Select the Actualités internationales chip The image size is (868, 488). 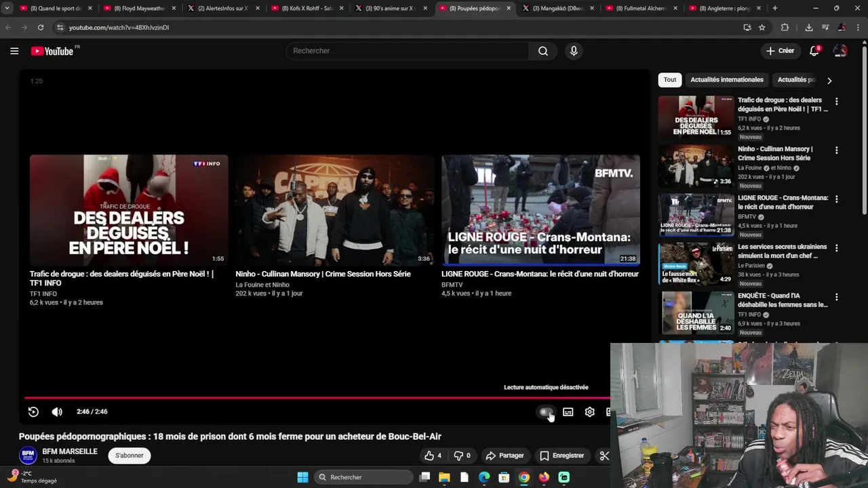[x=727, y=80]
